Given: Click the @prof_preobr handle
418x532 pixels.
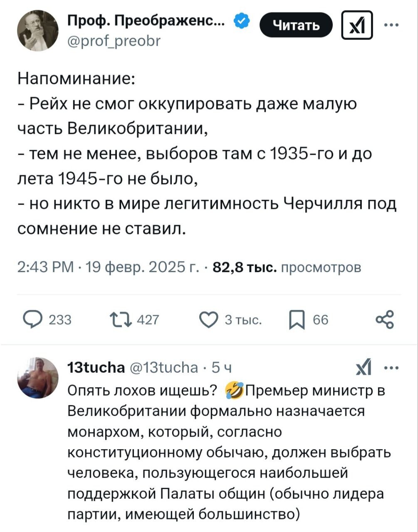Looking at the screenshot, I should coord(112,41).
